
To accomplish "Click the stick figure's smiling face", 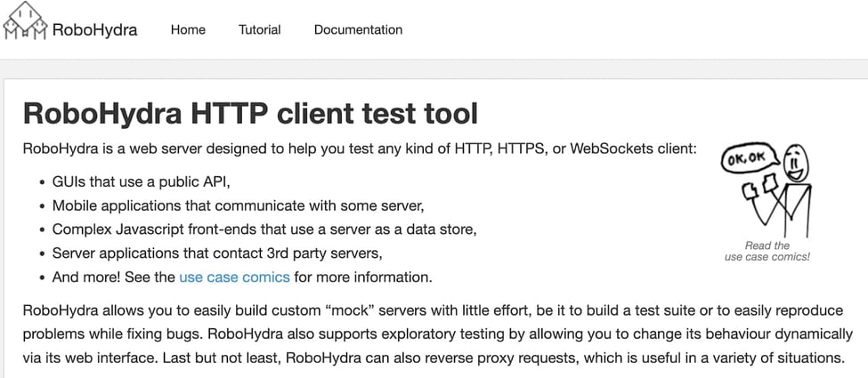I will pos(795,162).
